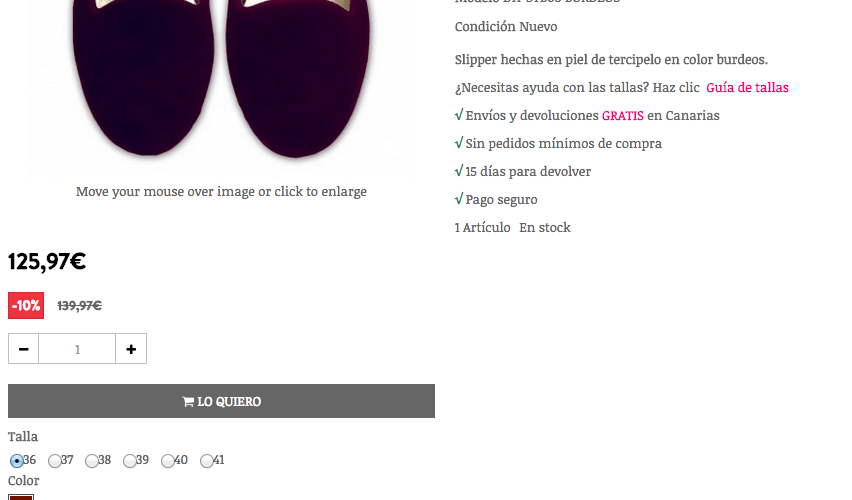
Task: Click the checkmark beside Envíos y devoluciones
Action: click(459, 115)
